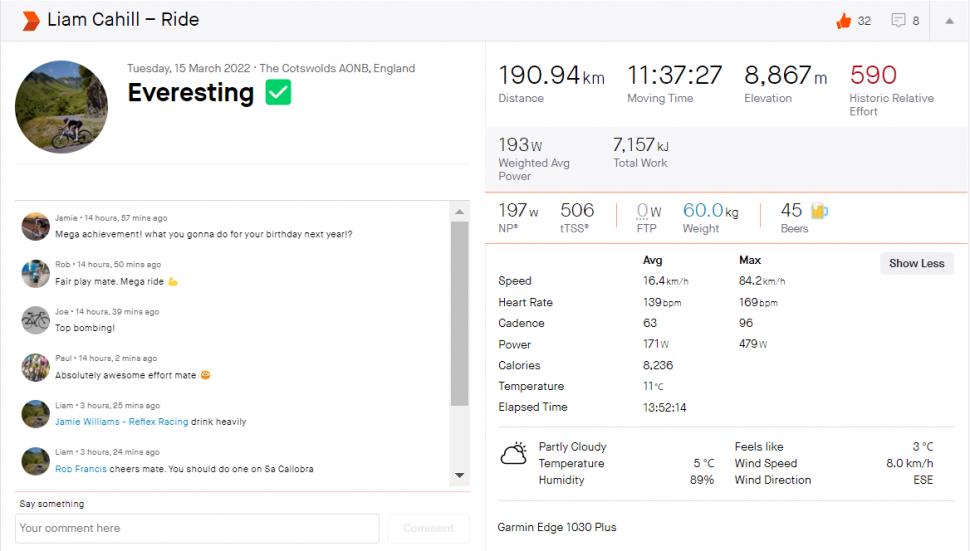Open Paul's commenter avatar
This screenshot has height=551, width=970.
coord(35,367)
